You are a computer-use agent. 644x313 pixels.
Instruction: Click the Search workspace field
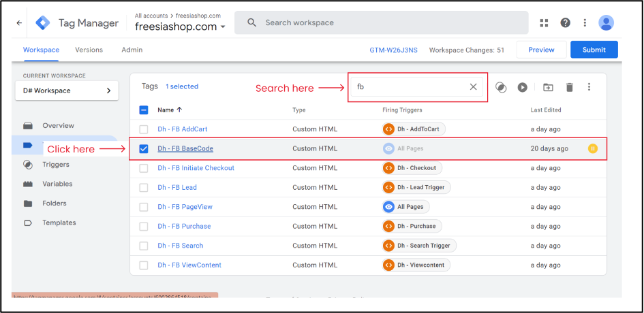click(381, 22)
